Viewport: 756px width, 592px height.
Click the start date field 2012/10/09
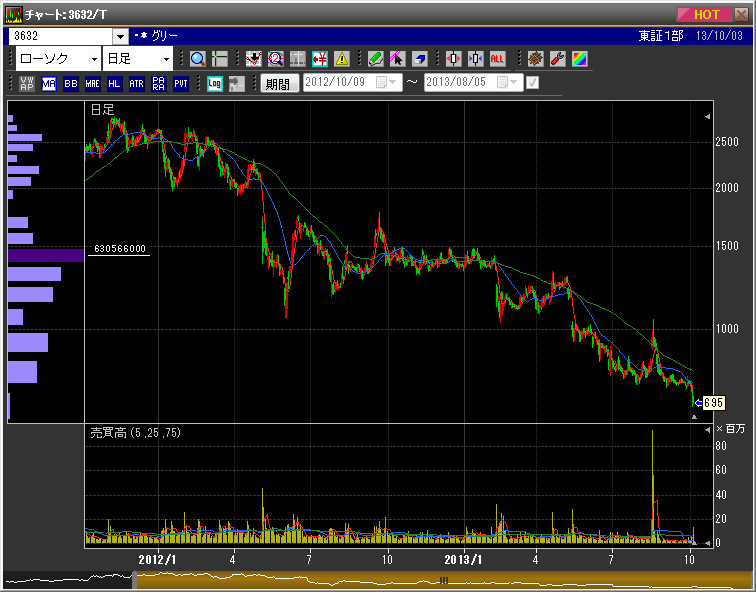click(340, 83)
